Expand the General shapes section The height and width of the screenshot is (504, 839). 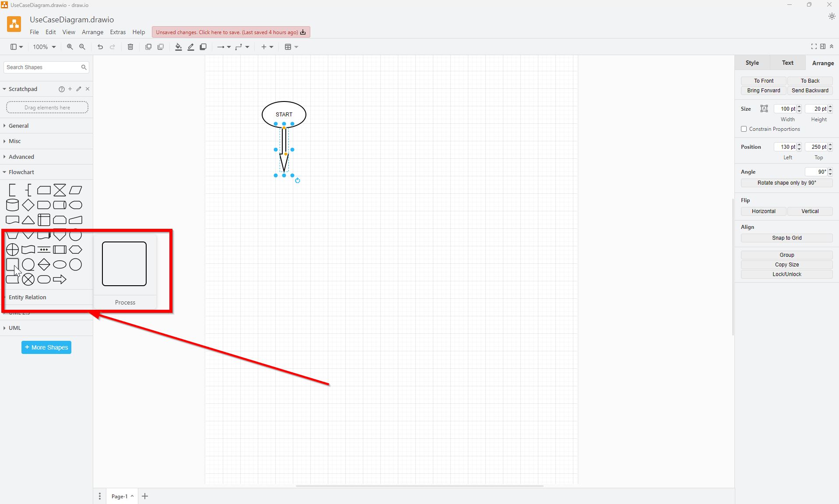[x=18, y=126]
